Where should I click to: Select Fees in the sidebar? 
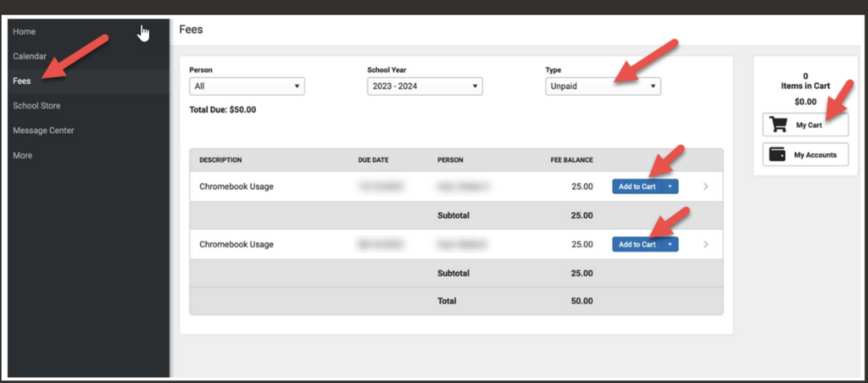[x=22, y=80]
